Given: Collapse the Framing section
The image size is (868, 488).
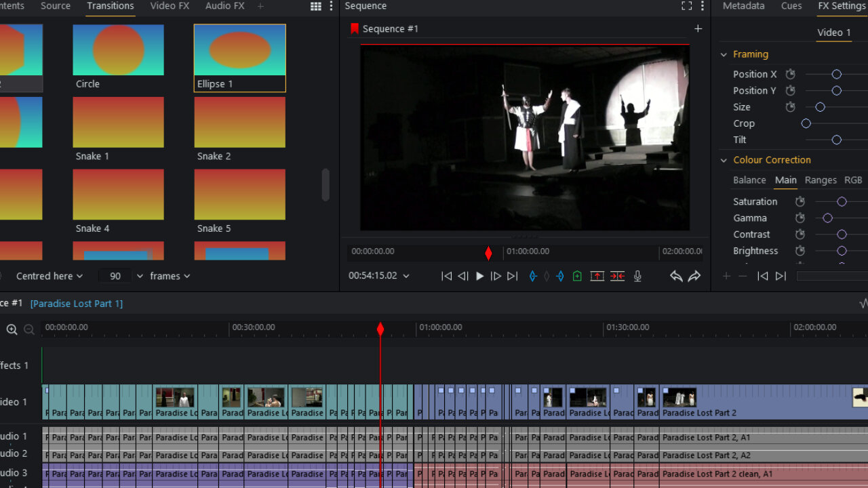Looking at the screenshot, I should (x=724, y=54).
